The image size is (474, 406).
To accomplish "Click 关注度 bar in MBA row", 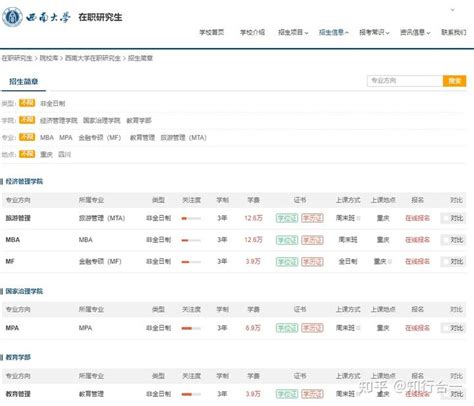I will pyautogui.click(x=191, y=240).
